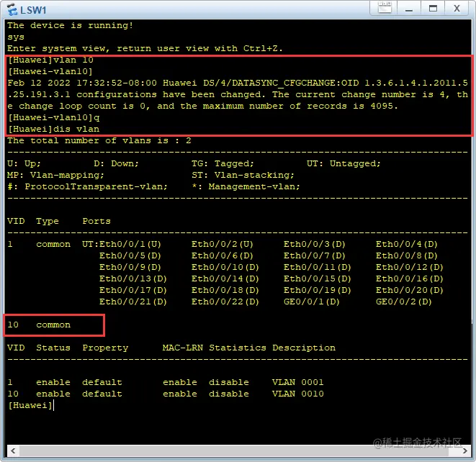476x462 pixels.
Task: Click the VLAN '10 common' row
Action: [39, 325]
